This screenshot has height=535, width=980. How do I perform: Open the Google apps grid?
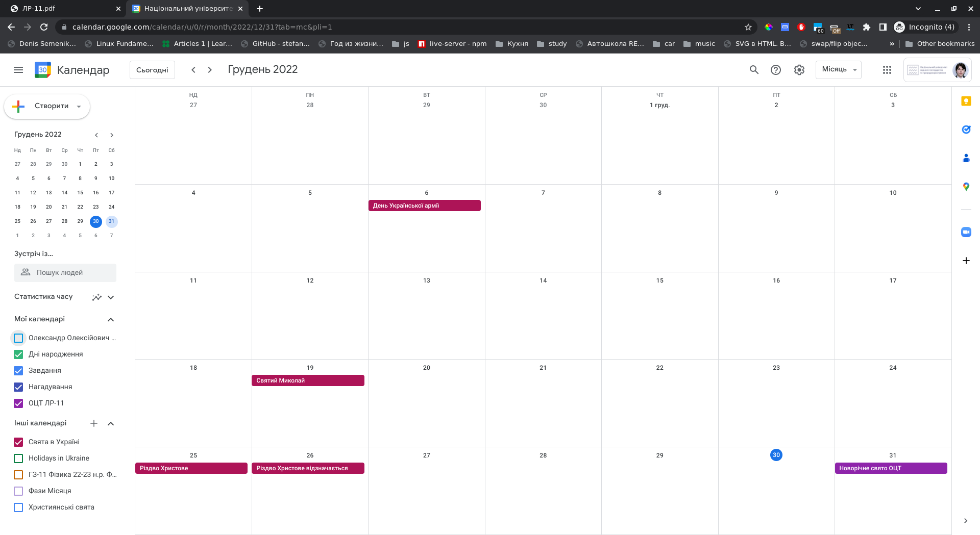(887, 70)
